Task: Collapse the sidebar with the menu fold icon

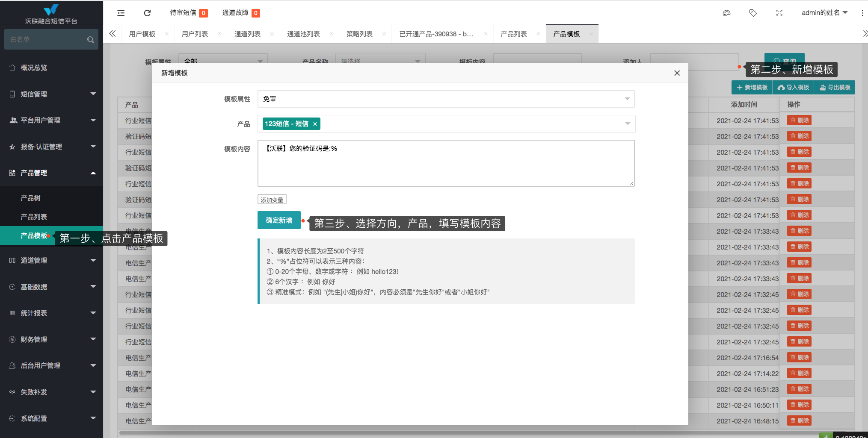Action: coord(121,13)
